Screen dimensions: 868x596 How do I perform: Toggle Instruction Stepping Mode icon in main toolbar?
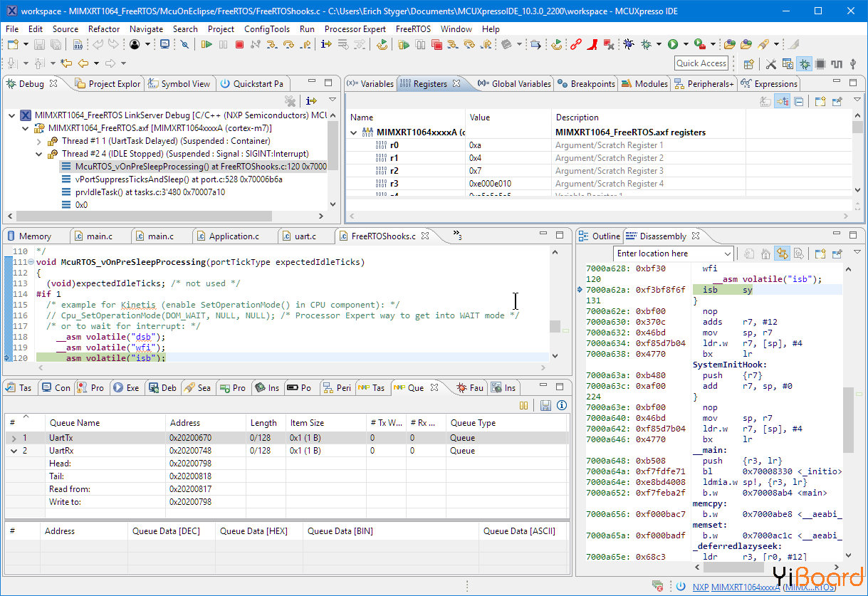click(x=326, y=44)
